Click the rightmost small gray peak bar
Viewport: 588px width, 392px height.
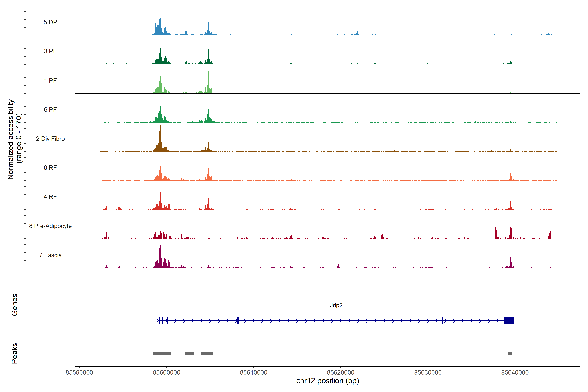(x=510, y=353)
